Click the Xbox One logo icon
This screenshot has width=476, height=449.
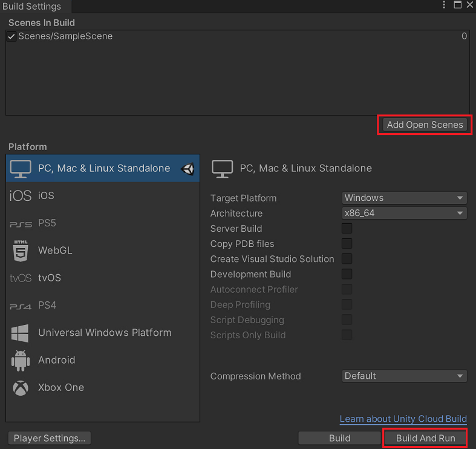(21, 388)
